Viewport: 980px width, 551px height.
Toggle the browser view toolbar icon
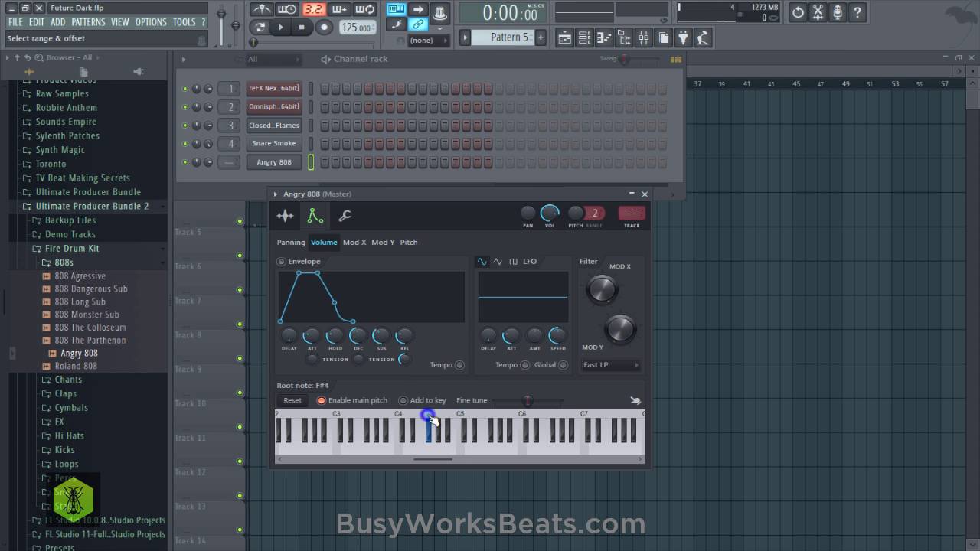pyautogui.click(x=624, y=37)
